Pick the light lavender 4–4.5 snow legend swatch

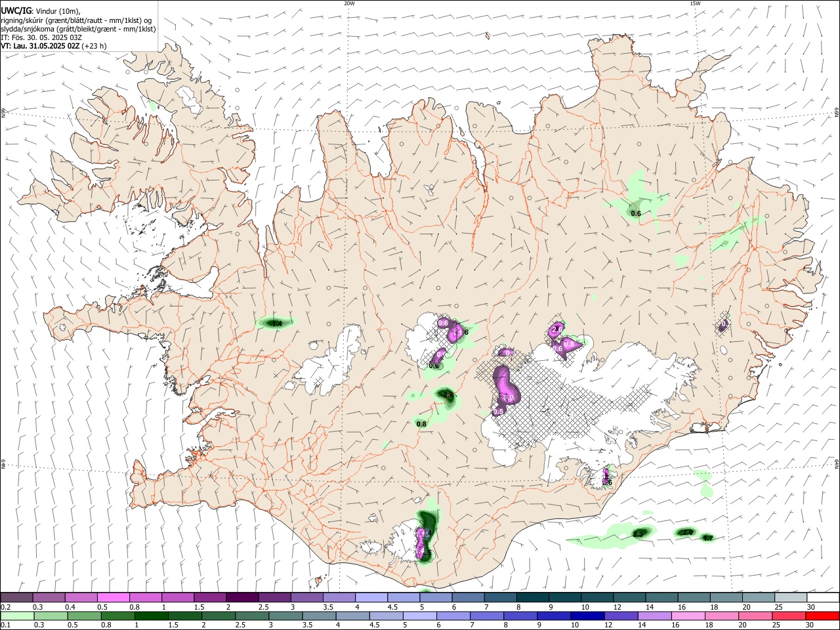pos(371,598)
